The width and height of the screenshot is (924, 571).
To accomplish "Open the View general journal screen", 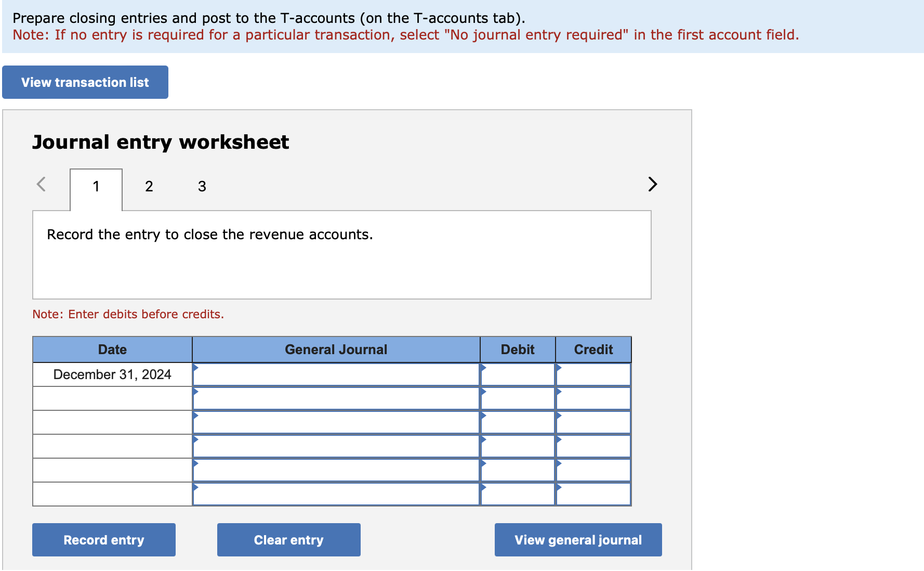I will (x=577, y=540).
